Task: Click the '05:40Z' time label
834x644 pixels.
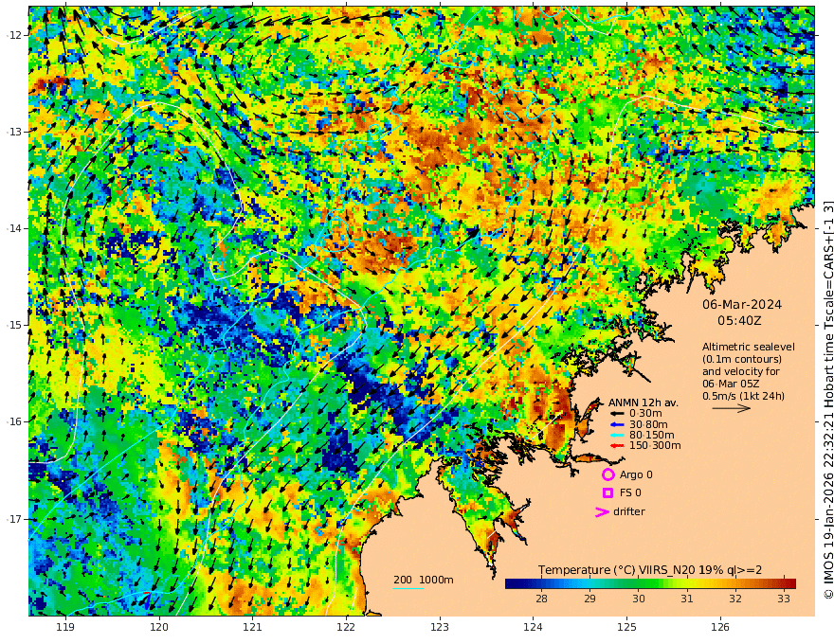Action: [x=739, y=321]
